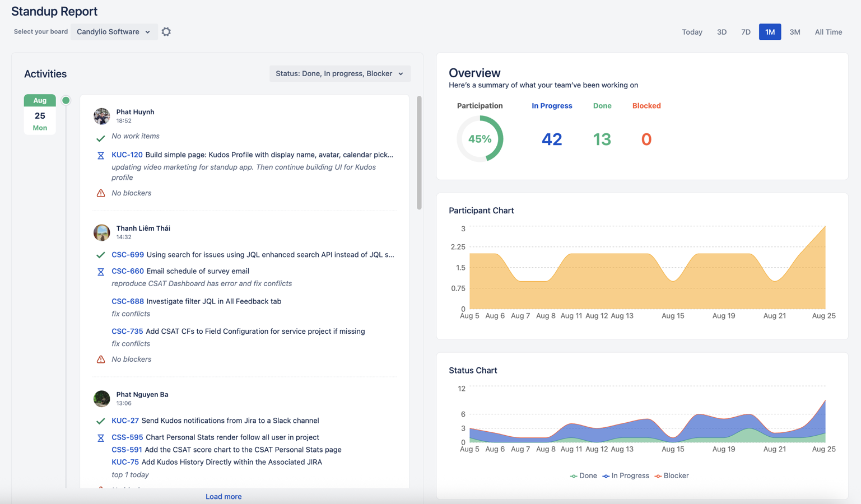The height and width of the screenshot is (504, 861).
Task: Open the Candylio Software board dropdown
Action: [114, 32]
